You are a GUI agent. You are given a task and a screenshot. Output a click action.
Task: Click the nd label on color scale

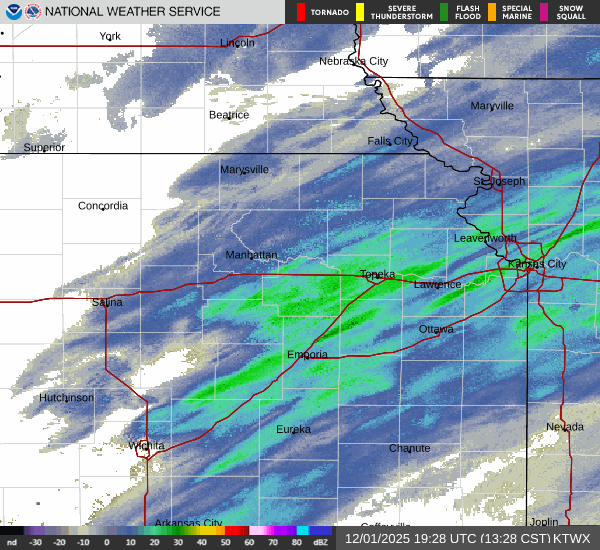click(x=11, y=543)
